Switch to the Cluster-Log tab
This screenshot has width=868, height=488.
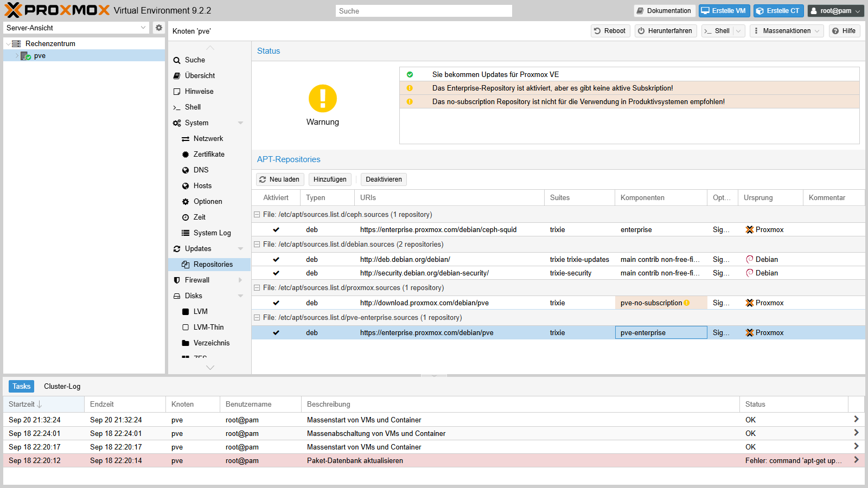tap(62, 387)
